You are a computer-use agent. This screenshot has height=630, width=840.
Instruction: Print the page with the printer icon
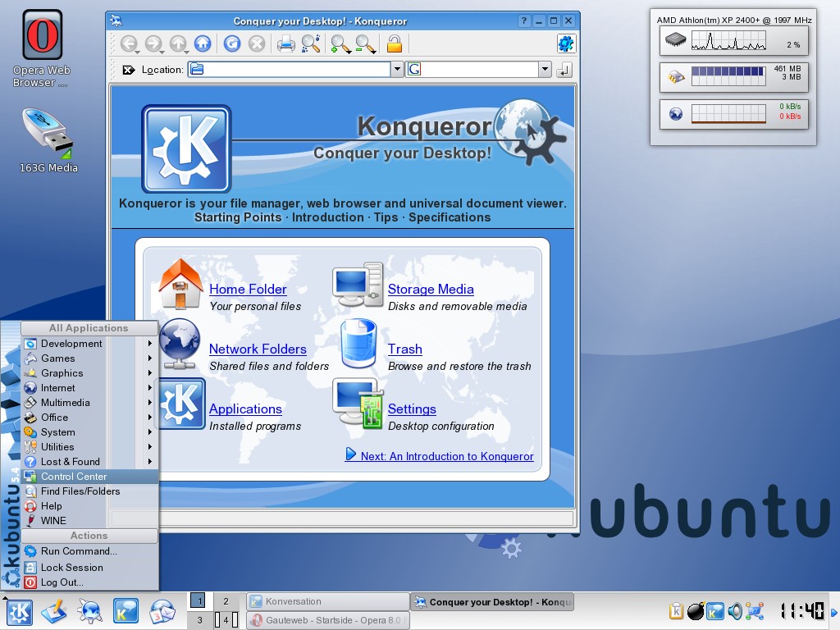pos(285,43)
